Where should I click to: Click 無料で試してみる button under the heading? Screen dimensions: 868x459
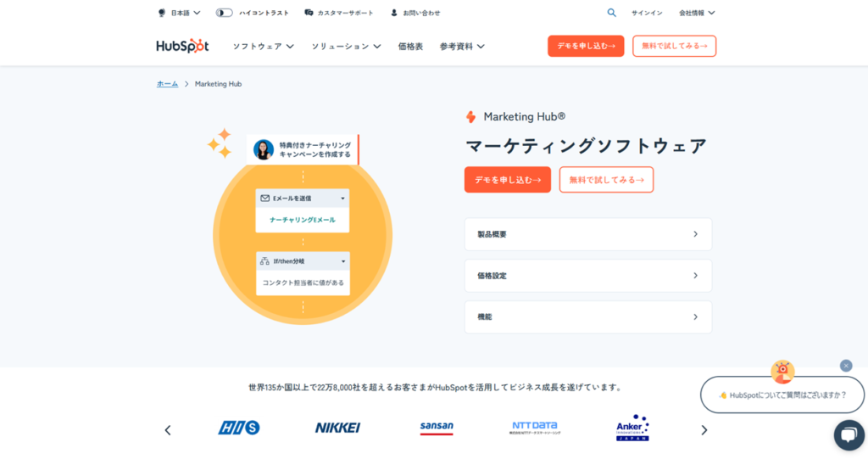[606, 180]
